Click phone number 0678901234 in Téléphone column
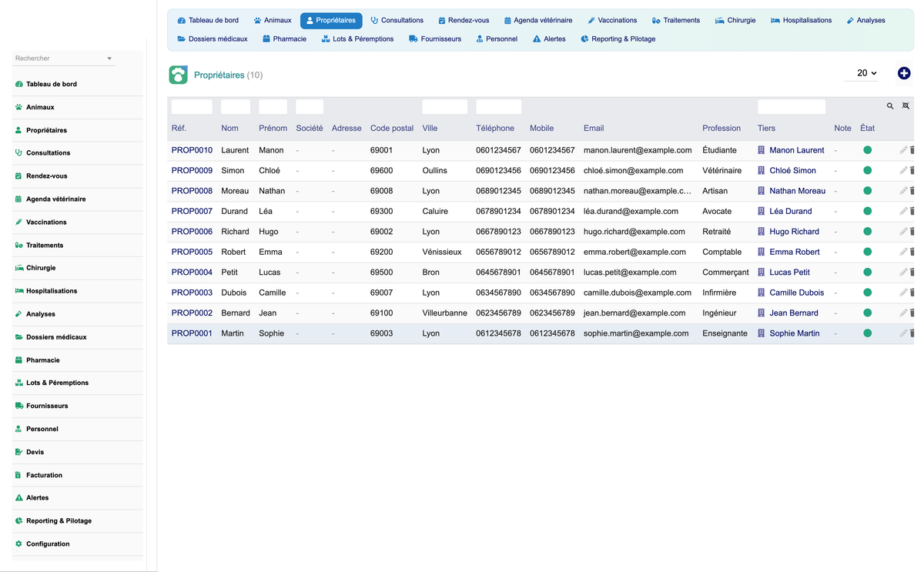The width and height of the screenshot is (924, 572). coord(498,211)
